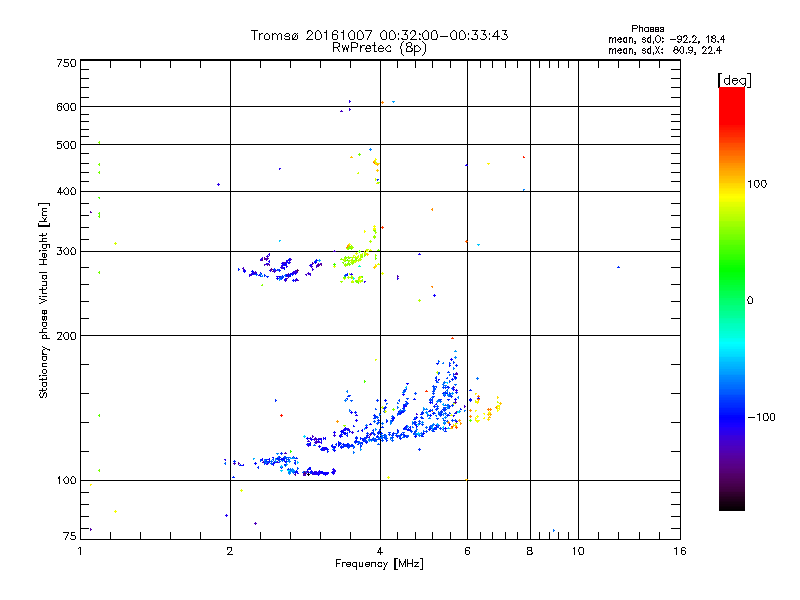Click the 'RwPretec (8p)' subtitle
Viewport: 800px width, 600px height.
click(x=379, y=48)
